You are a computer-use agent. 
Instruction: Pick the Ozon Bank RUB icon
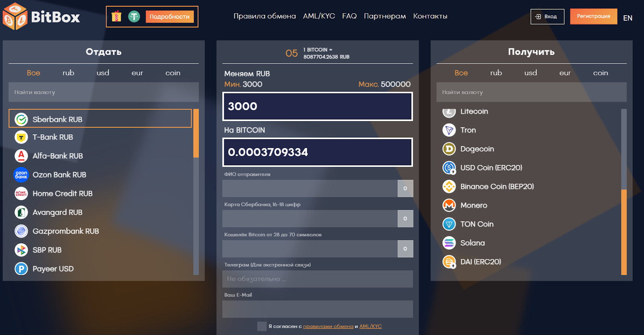(21, 175)
